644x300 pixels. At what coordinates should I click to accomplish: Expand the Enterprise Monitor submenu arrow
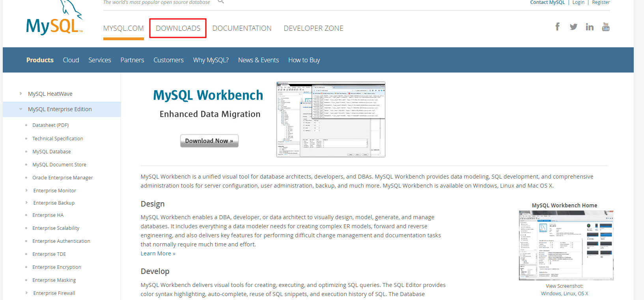point(26,190)
